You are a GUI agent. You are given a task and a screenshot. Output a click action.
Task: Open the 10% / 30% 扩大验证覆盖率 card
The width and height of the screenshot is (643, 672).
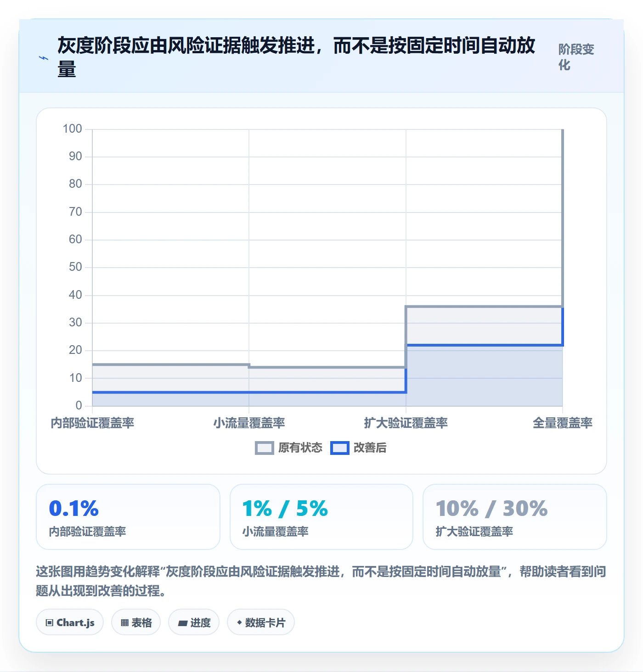(515, 517)
